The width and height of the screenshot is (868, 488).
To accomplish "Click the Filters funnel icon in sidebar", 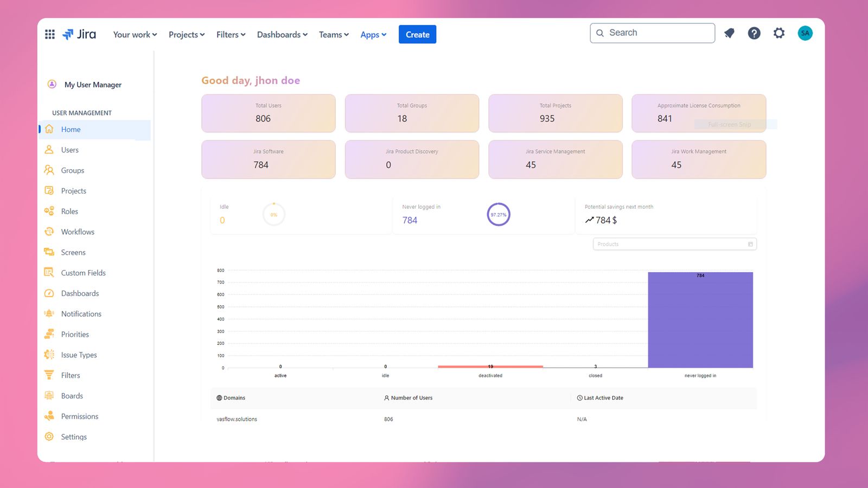I will 49,375.
